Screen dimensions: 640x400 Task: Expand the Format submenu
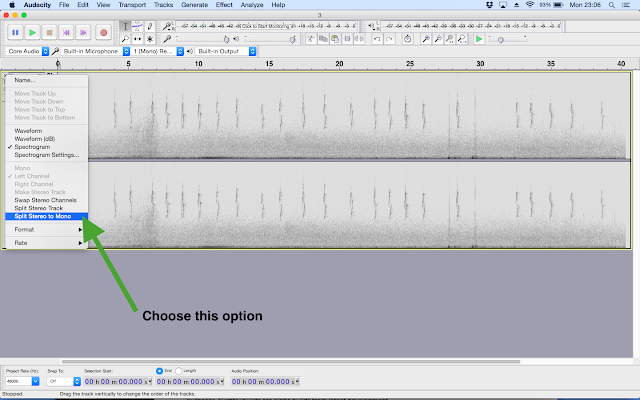(47, 230)
